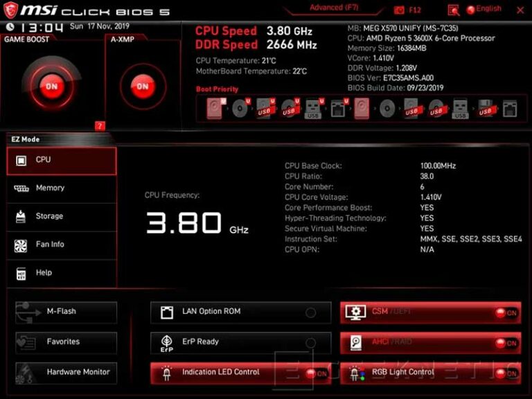532x399 pixels.
Task: Disable Indication LED Control switch
Action: point(317,373)
